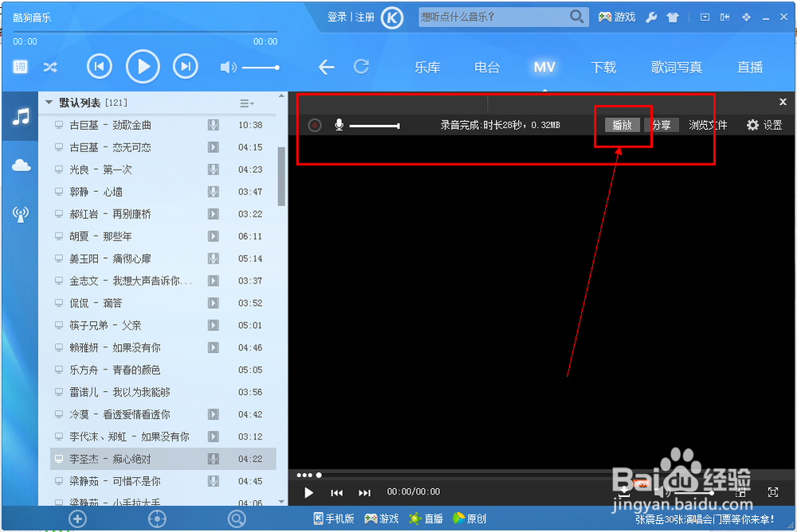
Task: Click the collapse side panel icon in title bar
Action: click(x=724, y=18)
